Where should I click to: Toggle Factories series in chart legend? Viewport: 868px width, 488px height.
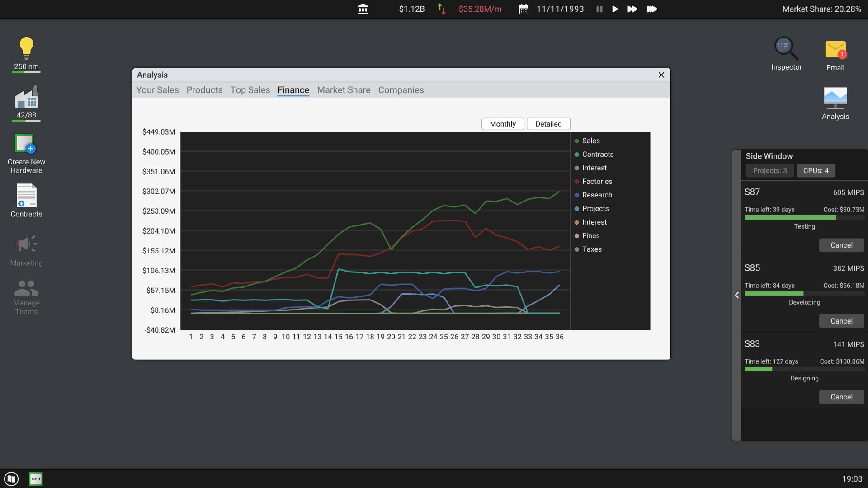tap(597, 182)
